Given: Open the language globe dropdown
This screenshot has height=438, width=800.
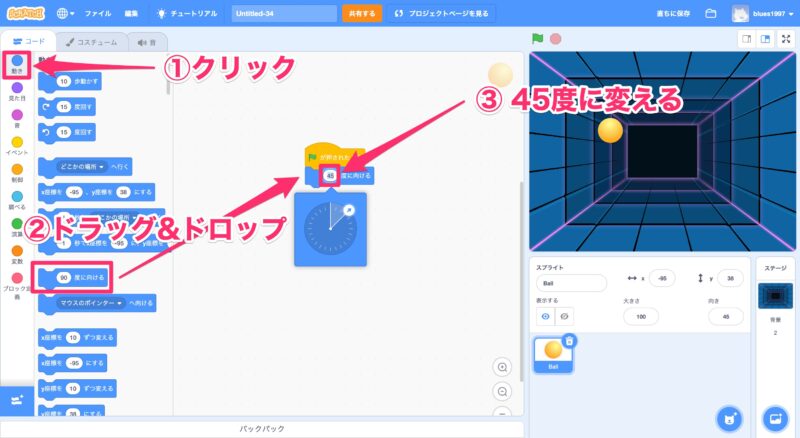Looking at the screenshot, I should click(x=66, y=14).
